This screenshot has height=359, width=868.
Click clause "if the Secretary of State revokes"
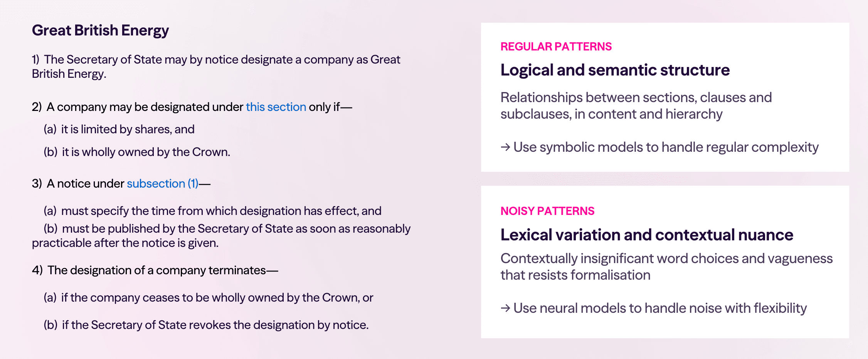[215, 325]
